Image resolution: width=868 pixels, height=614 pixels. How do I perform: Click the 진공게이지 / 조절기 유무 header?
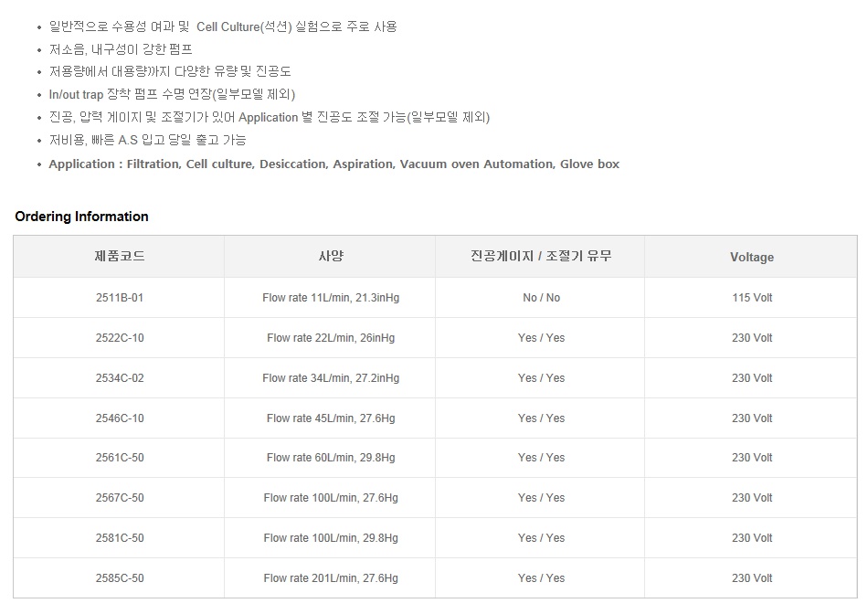click(541, 256)
